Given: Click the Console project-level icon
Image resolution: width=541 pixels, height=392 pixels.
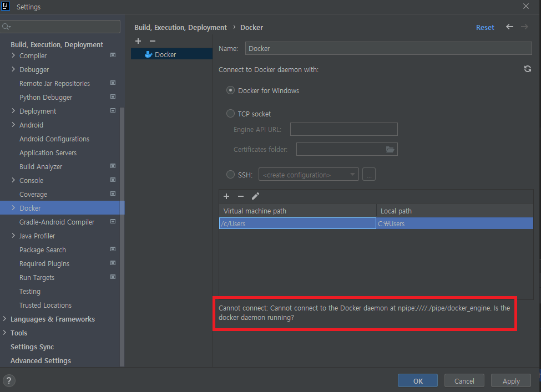Looking at the screenshot, I should (x=113, y=180).
